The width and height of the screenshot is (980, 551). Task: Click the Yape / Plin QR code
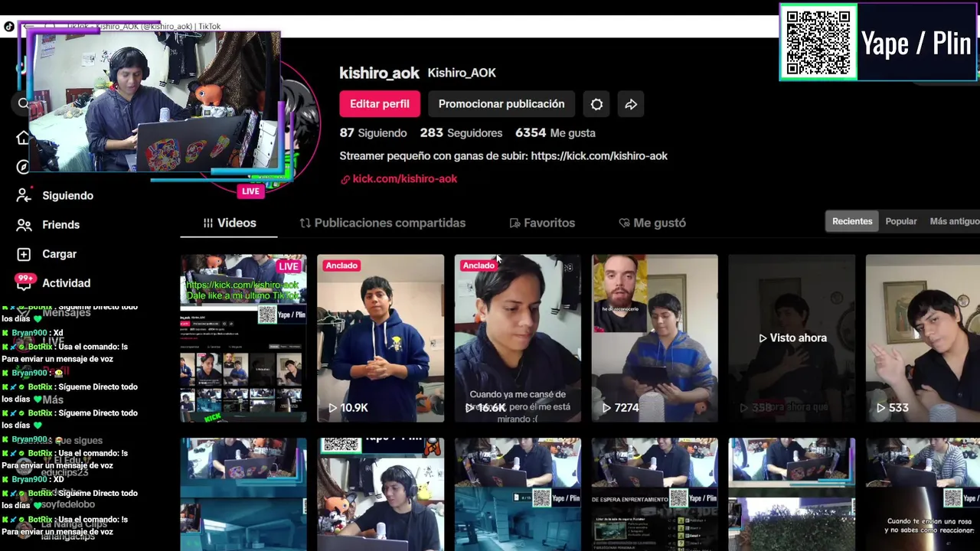[x=818, y=42]
